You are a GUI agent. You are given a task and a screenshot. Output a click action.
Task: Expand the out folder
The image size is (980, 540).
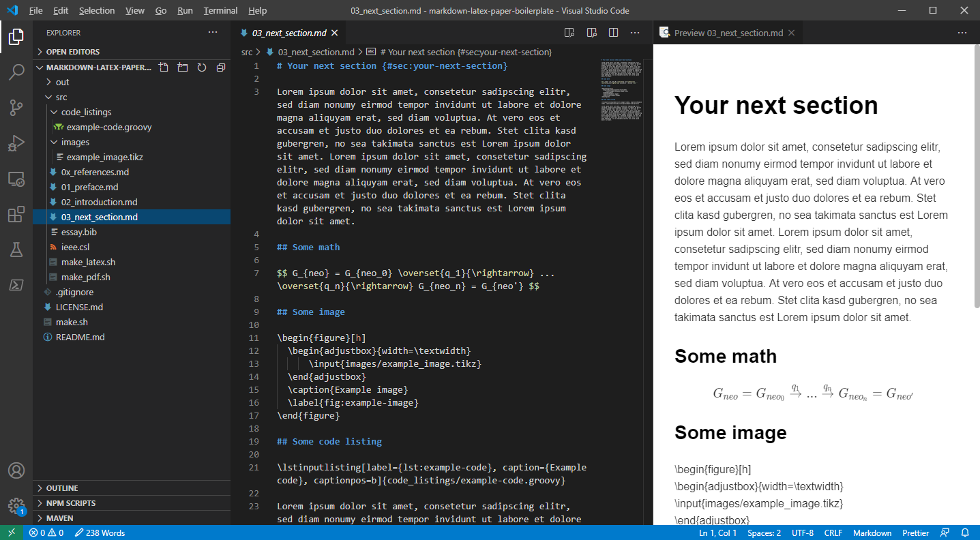(x=132, y=82)
